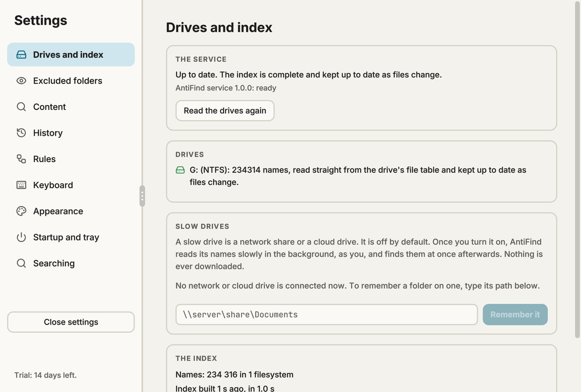Screen dimensions: 581x392
Task: Click the 'Settings' sidebar title
Action: coord(41,20)
